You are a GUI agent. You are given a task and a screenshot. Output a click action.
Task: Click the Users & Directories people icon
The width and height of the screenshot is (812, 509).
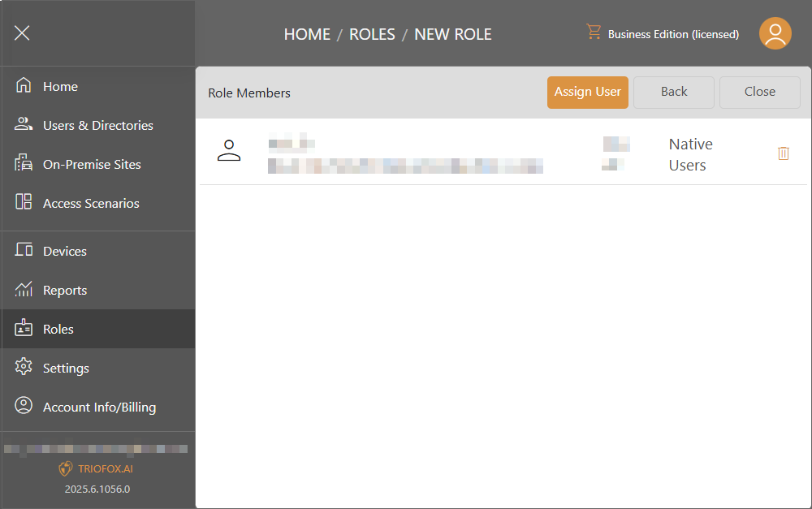tap(24, 123)
